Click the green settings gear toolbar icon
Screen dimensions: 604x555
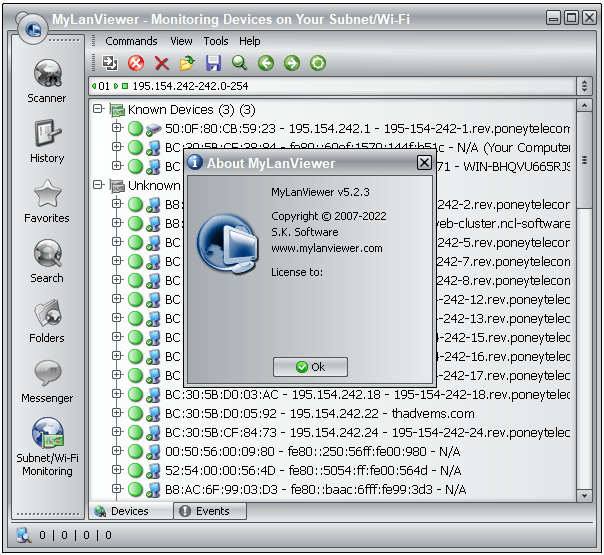pyautogui.click(x=318, y=63)
